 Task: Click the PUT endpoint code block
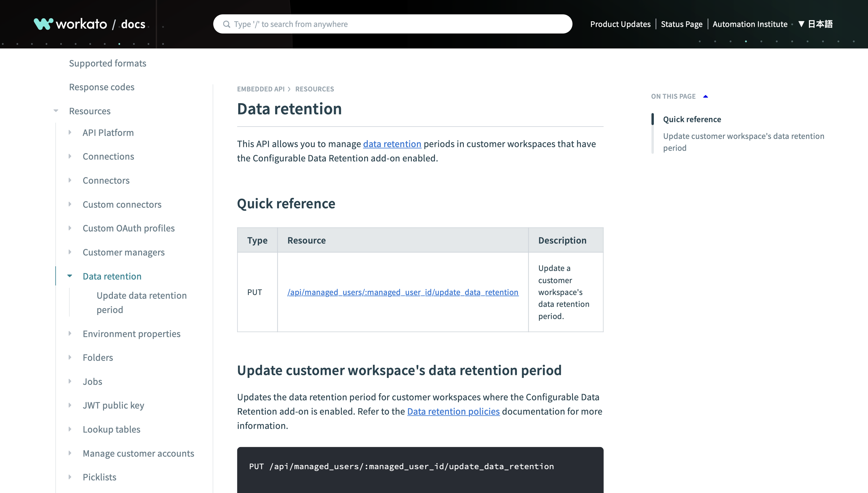(x=420, y=470)
